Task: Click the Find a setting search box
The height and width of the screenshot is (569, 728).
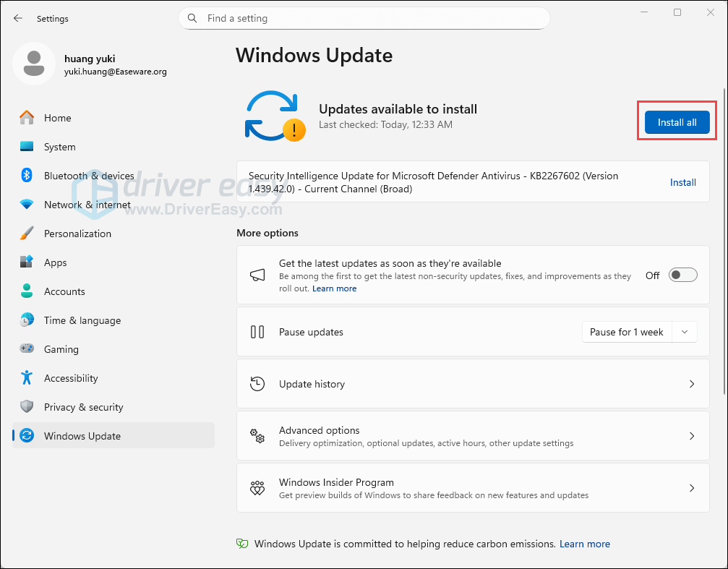Action: pos(364,18)
